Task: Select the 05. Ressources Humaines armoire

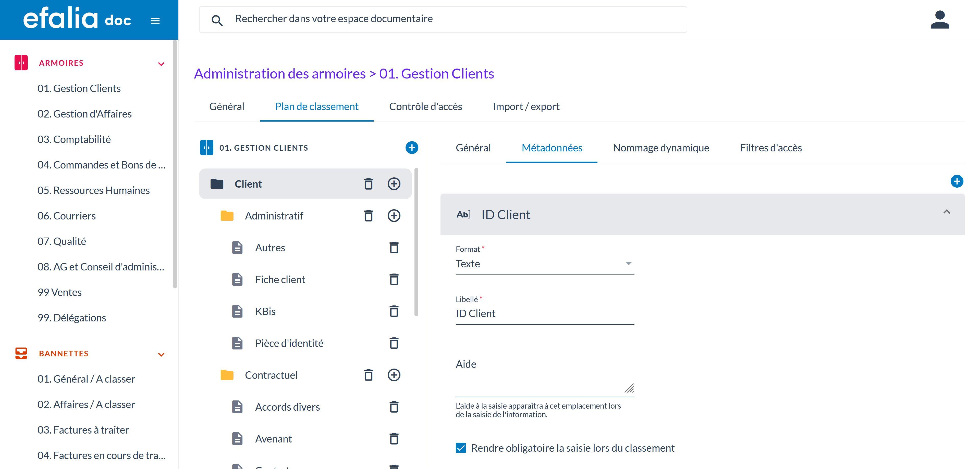Action: point(94,190)
